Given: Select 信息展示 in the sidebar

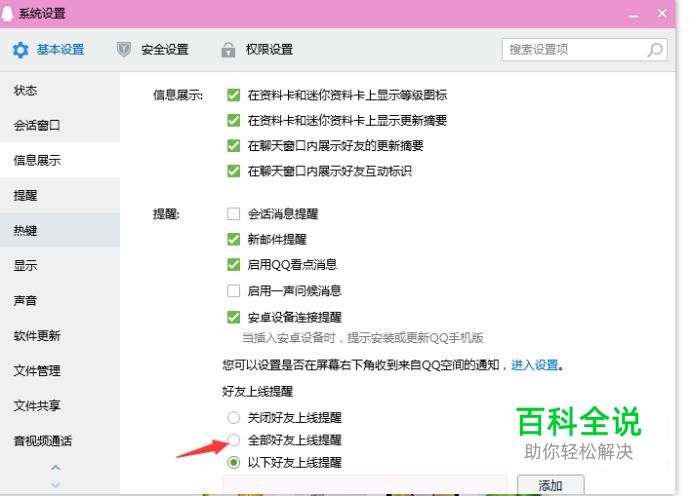Looking at the screenshot, I should [60, 160].
